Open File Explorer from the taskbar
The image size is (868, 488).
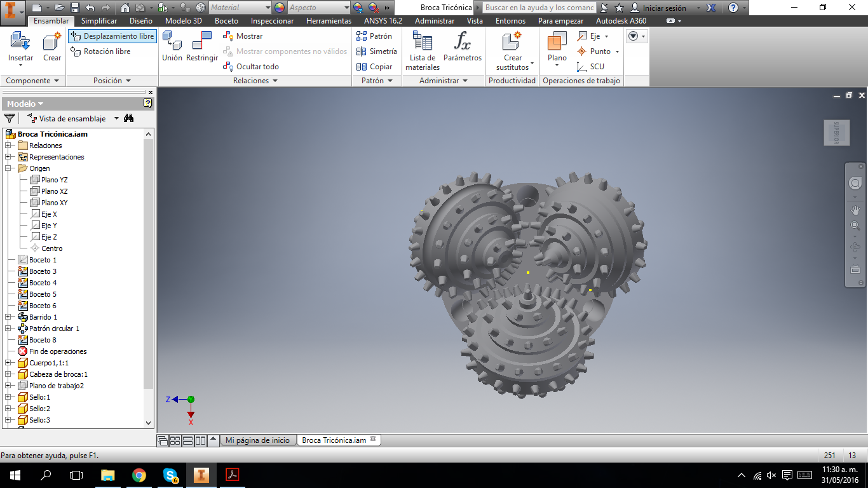click(108, 475)
